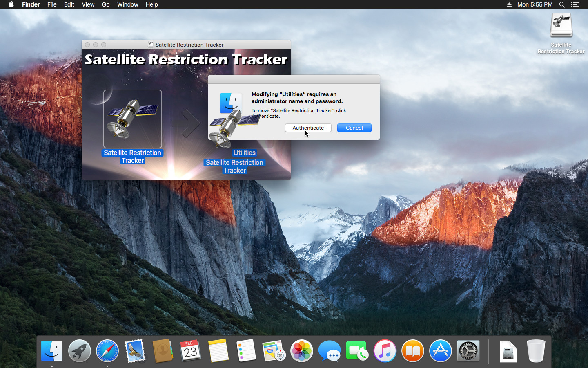Click the Authenticate button
Image resolution: width=588 pixels, height=368 pixels.
[x=308, y=128]
